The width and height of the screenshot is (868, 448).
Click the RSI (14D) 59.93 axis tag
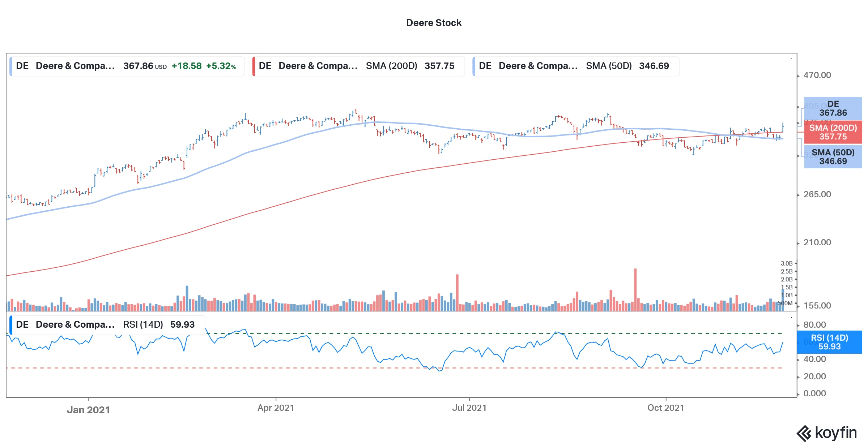[x=829, y=342]
